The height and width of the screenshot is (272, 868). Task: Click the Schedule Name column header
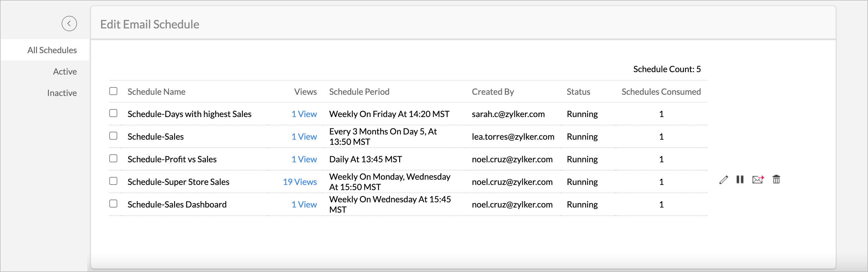point(156,92)
